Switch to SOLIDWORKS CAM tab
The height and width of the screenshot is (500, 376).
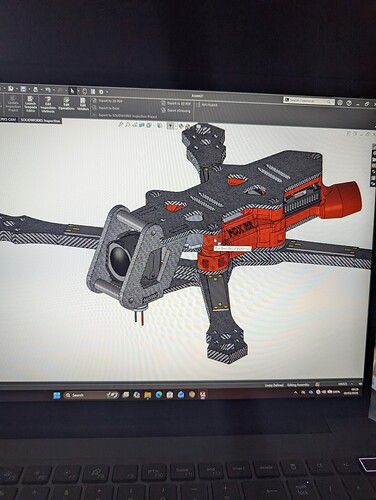[8, 119]
